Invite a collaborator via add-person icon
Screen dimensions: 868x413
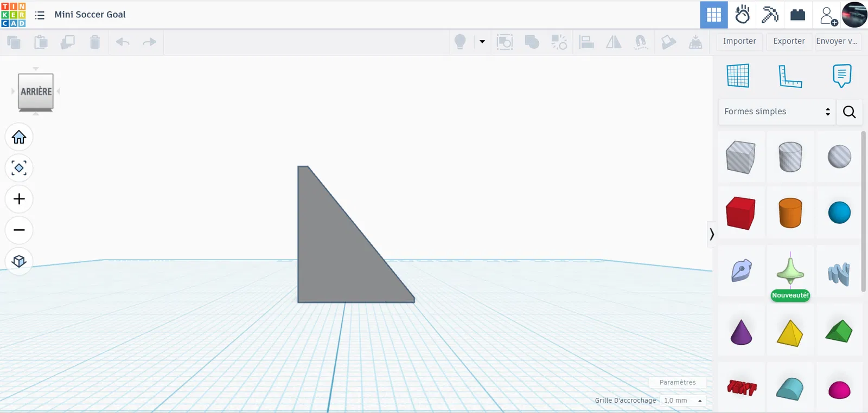[828, 16]
